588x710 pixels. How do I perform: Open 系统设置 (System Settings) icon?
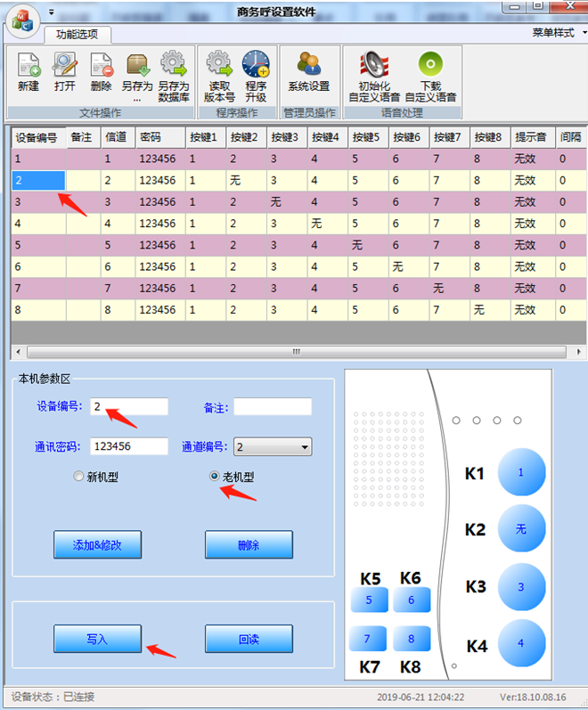(x=308, y=67)
